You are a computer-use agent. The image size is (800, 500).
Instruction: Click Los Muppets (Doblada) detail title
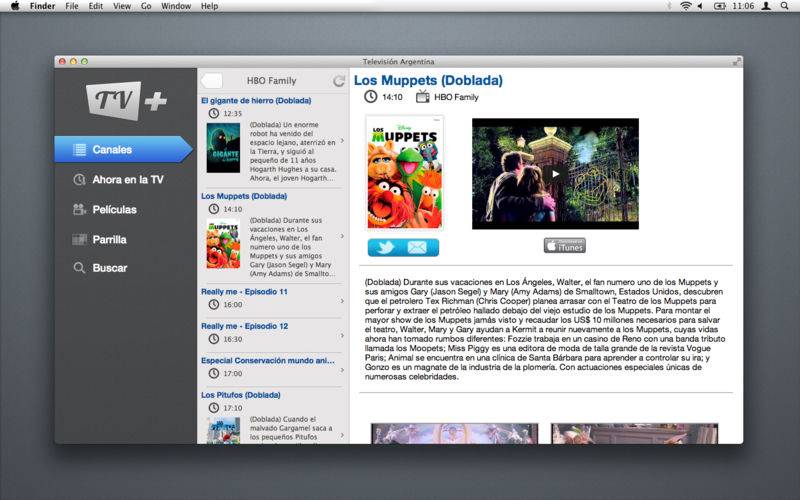coord(428,80)
